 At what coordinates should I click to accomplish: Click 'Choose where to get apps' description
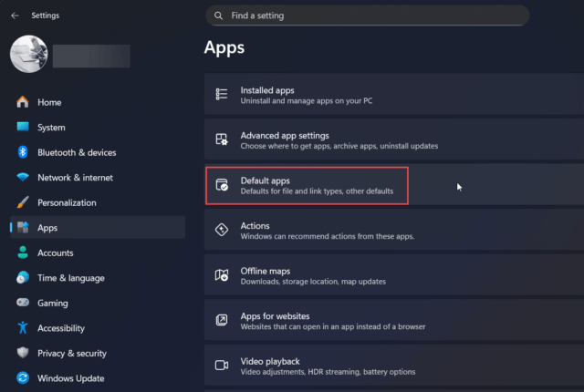coord(339,146)
